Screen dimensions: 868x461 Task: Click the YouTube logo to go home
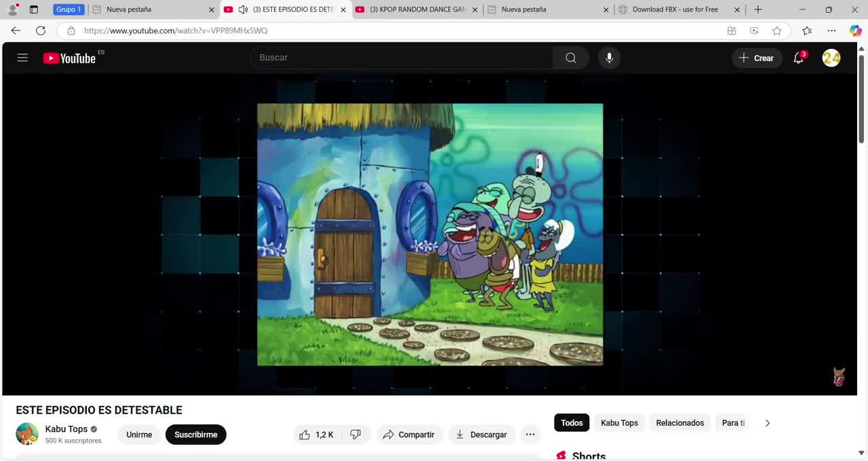[x=70, y=58]
